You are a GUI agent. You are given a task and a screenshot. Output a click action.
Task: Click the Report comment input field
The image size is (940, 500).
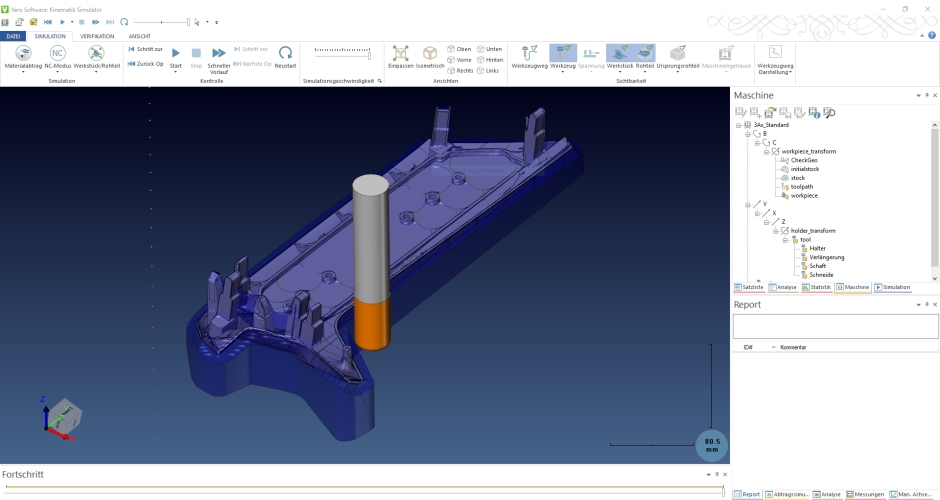tap(836, 327)
